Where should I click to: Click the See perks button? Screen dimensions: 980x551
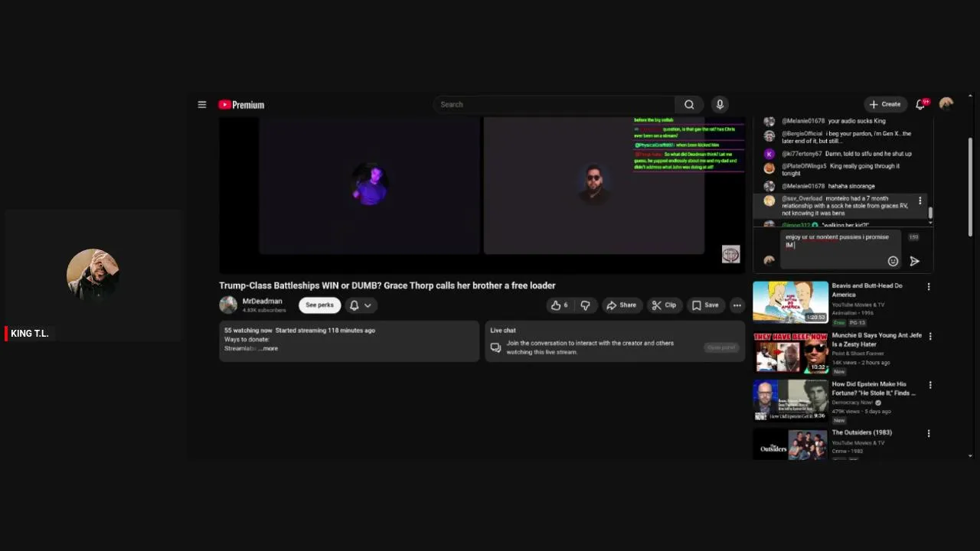(x=319, y=305)
